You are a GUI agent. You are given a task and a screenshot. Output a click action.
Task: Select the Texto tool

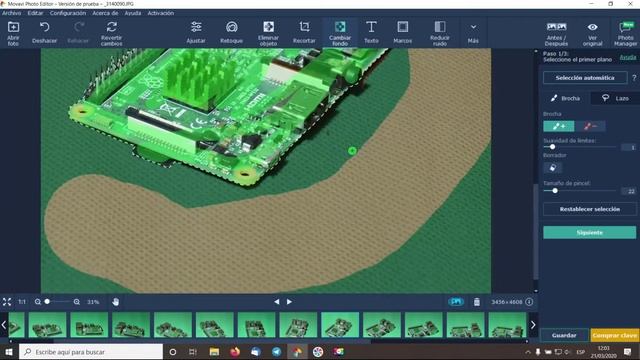click(x=371, y=33)
